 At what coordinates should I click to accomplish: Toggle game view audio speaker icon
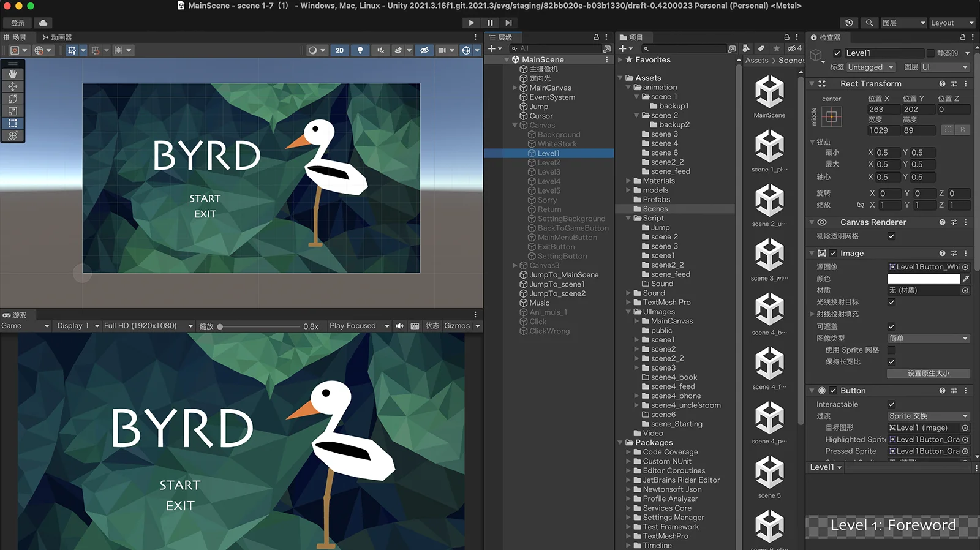click(400, 326)
